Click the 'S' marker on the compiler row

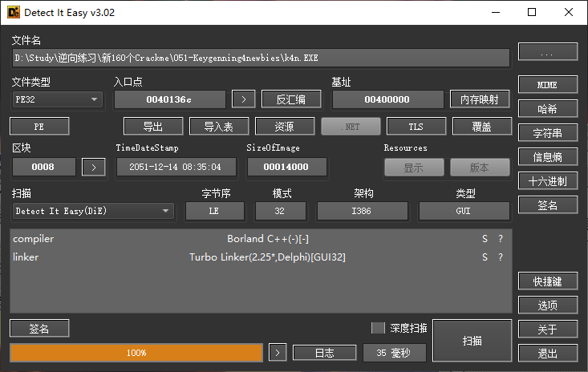[x=485, y=239]
